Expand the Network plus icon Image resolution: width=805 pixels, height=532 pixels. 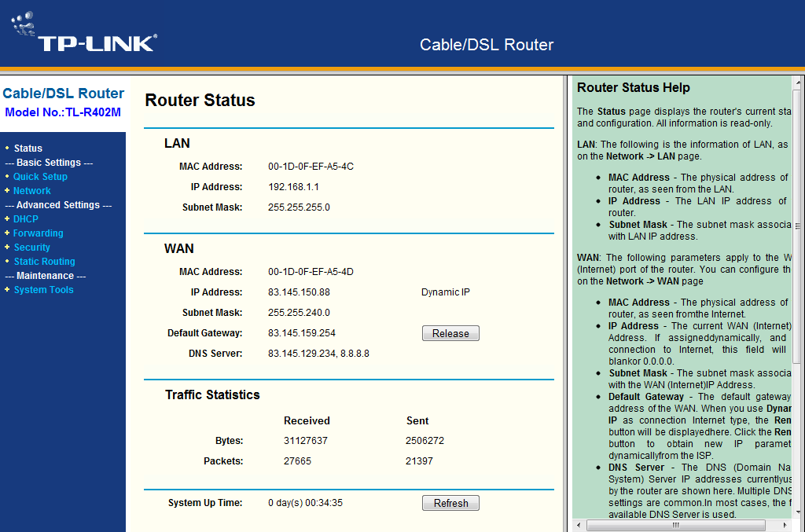click(x=7, y=190)
